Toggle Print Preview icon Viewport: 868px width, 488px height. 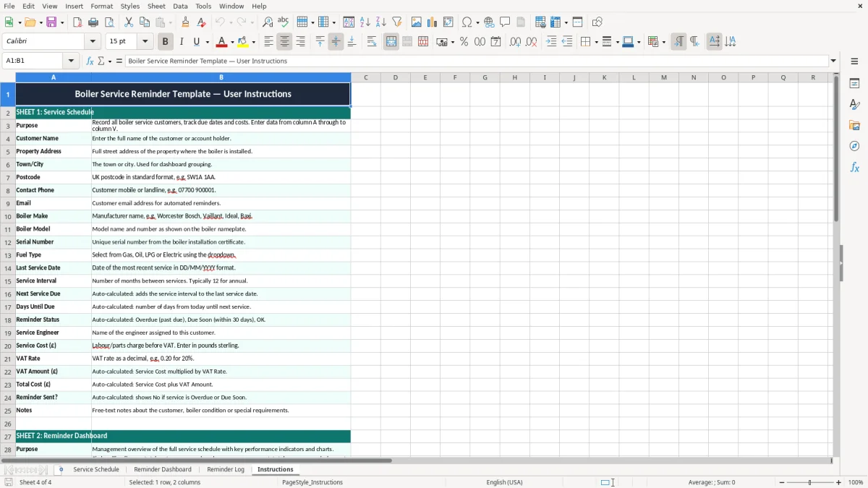(109, 22)
